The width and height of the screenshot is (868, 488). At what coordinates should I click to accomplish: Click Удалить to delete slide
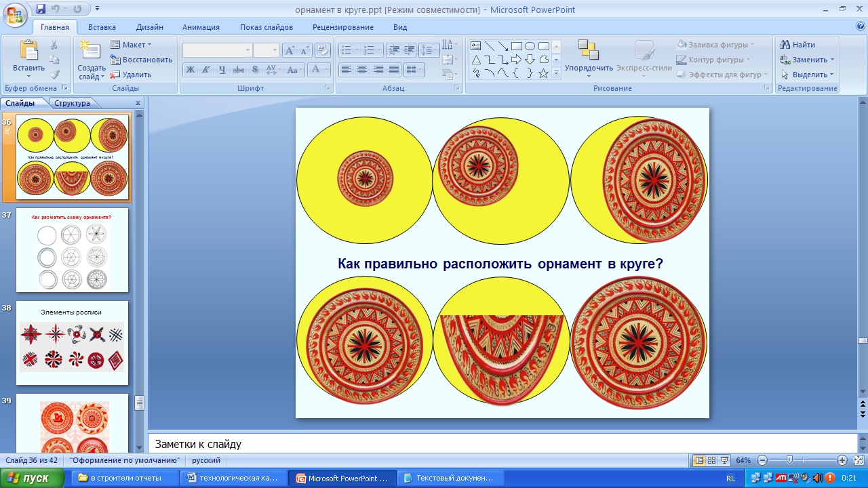pos(131,75)
